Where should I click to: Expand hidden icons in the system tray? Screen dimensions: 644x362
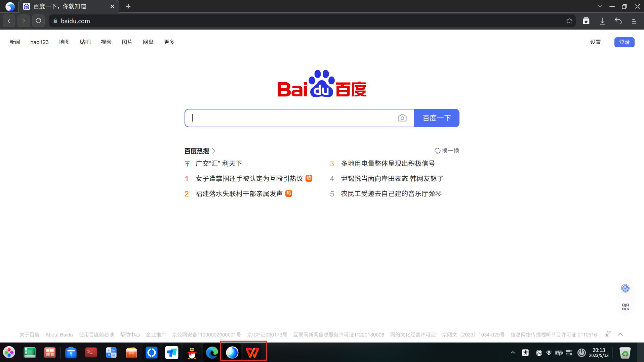click(x=513, y=352)
